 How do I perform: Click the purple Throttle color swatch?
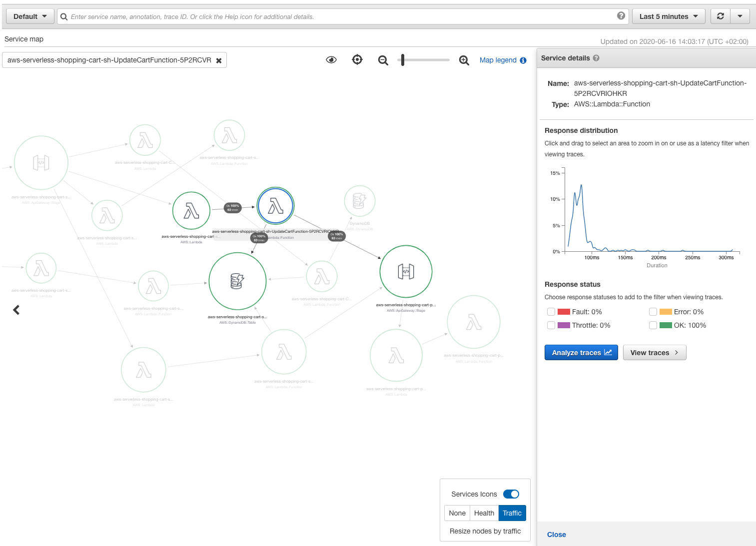(x=564, y=325)
